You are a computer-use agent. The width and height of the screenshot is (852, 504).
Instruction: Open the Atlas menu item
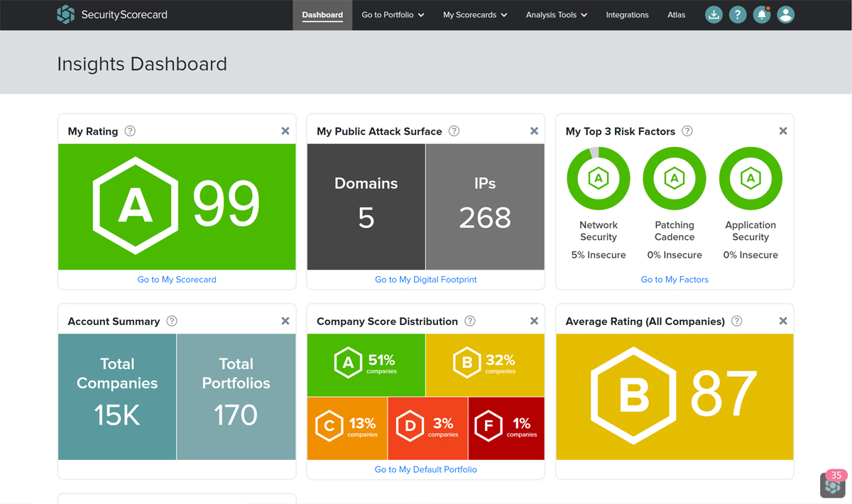tap(676, 14)
